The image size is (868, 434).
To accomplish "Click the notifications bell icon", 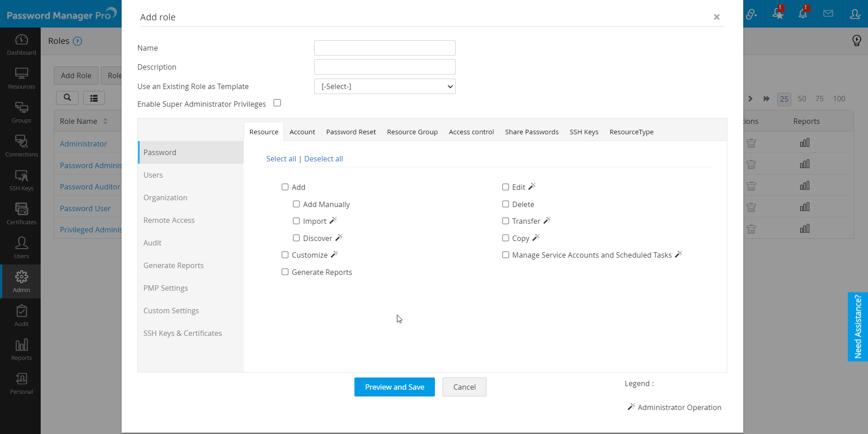I will 803,14.
